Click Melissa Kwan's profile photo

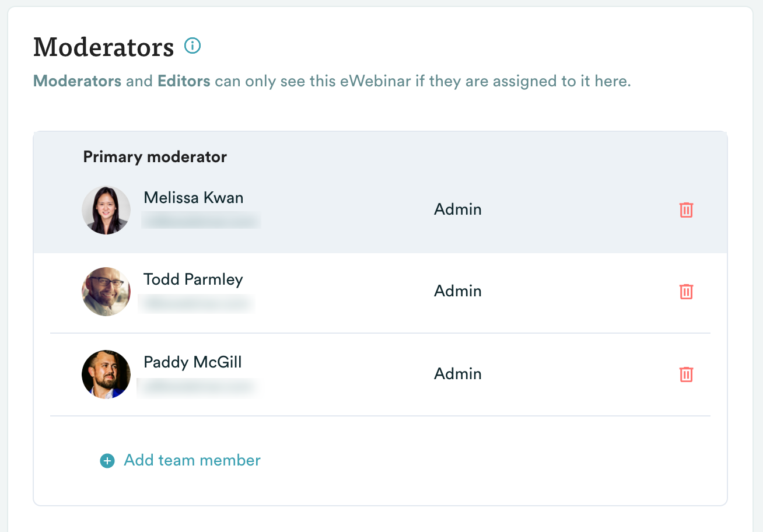tap(106, 210)
